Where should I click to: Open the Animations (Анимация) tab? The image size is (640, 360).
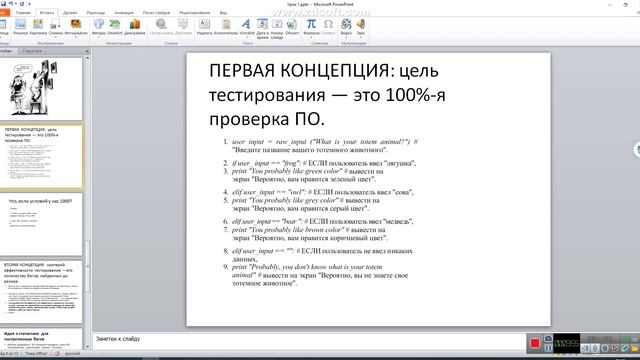pos(124,13)
